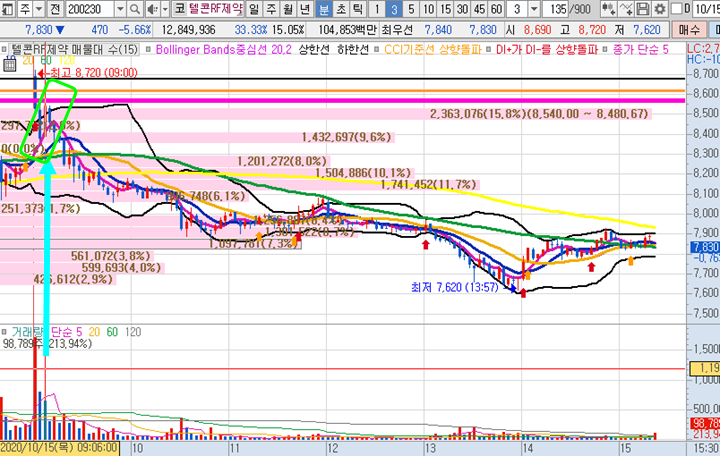
Task: Select 틱 tick chart period
Action: click(358, 8)
